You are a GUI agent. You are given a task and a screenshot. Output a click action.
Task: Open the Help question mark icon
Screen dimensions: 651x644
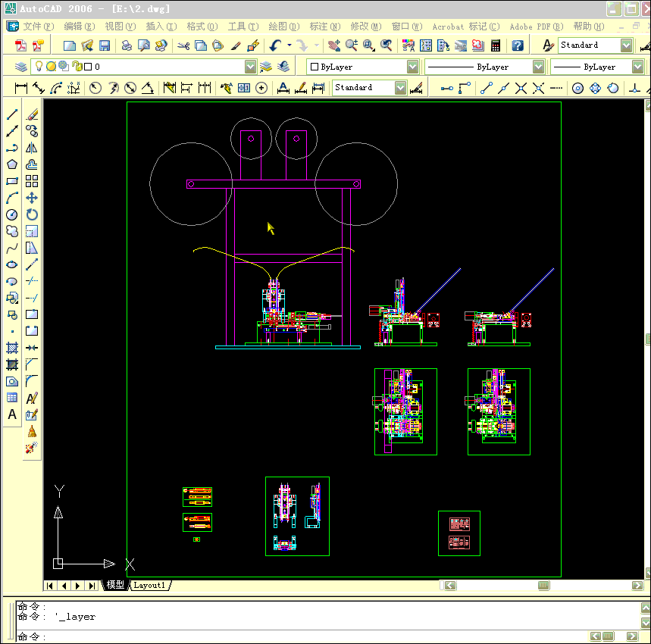[x=518, y=45]
